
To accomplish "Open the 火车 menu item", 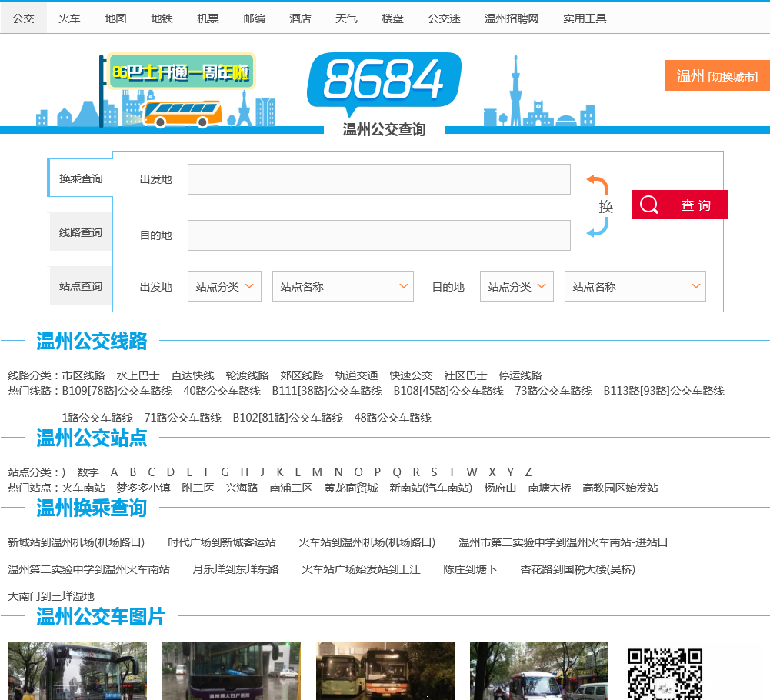I will 69,18.
